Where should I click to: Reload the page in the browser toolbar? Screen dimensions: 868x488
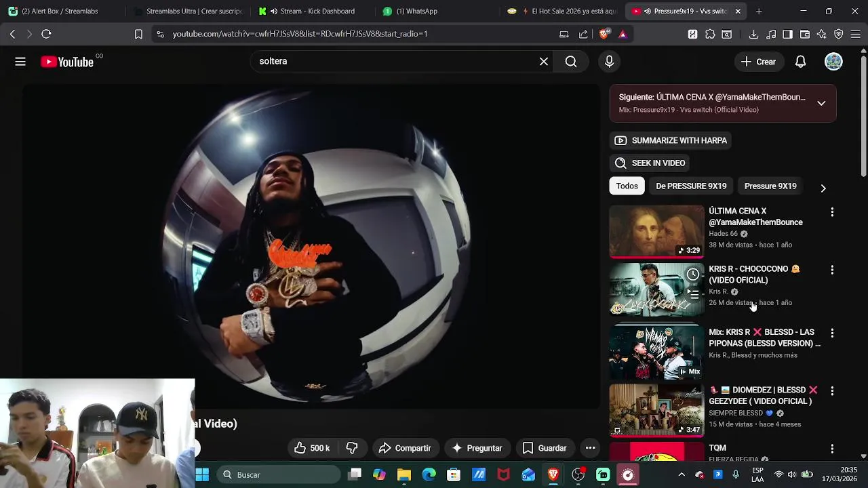pos(46,34)
